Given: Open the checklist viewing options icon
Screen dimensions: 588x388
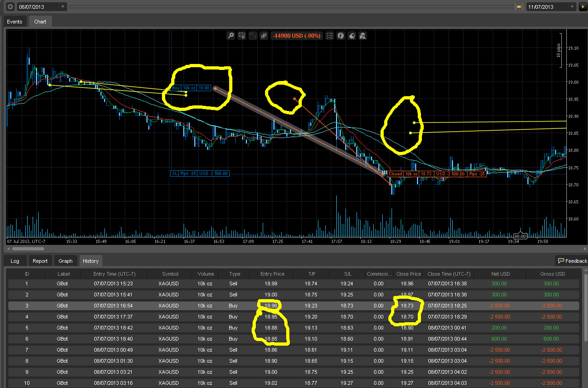Looking at the screenshot, I should [x=329, y=35].
